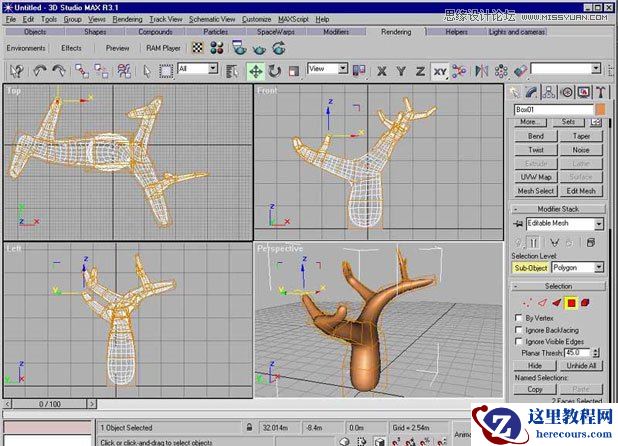This screenshot has width=618, height=446.
Task: Apply the Edit Mesh modifier
Action: coord(581,191)
